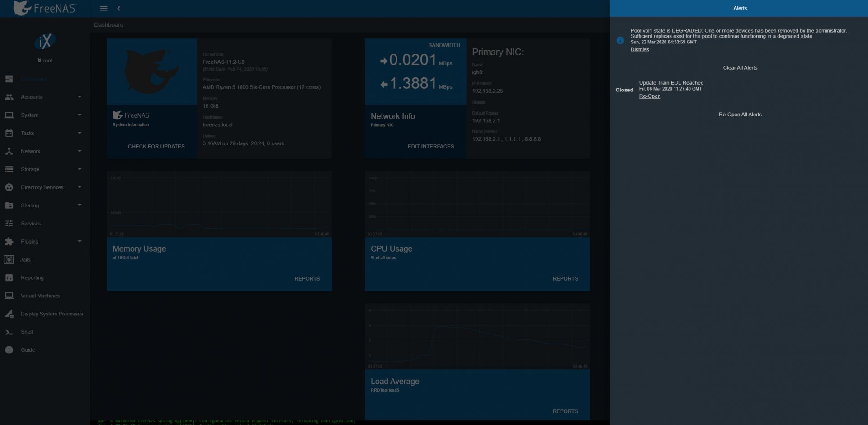Open REPORTS on Load Average card
Viewport: 868px width, 425px height.
pos(565,411)
